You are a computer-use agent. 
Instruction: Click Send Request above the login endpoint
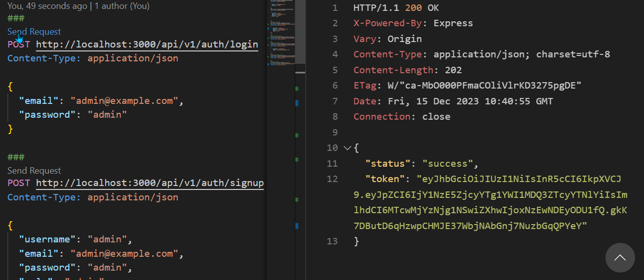[x=34, y=32]
